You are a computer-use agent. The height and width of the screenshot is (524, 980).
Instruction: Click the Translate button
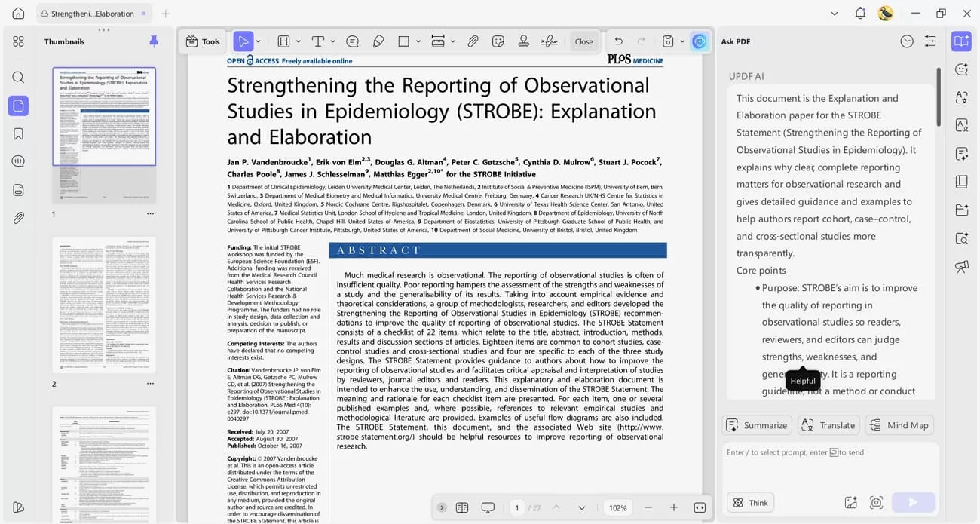[x=828, y=425]
